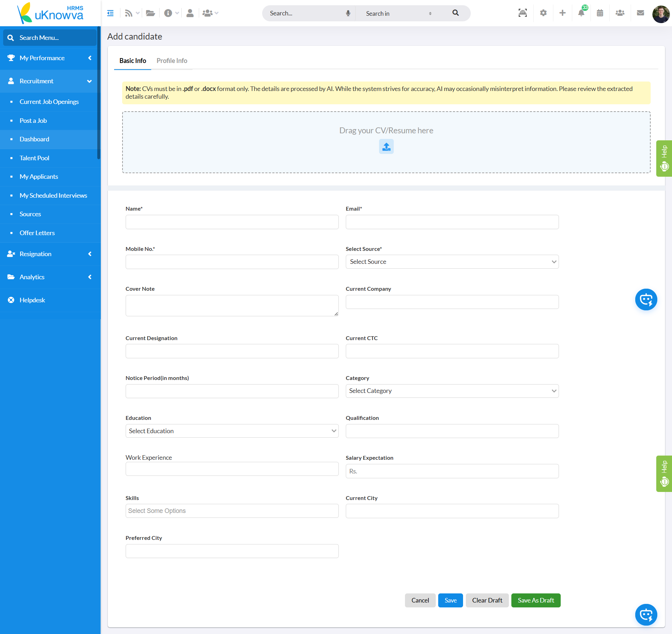Open the Select Category dropdown
The image size is (672, 634).
pyautogui.click(x=452, y=391)
